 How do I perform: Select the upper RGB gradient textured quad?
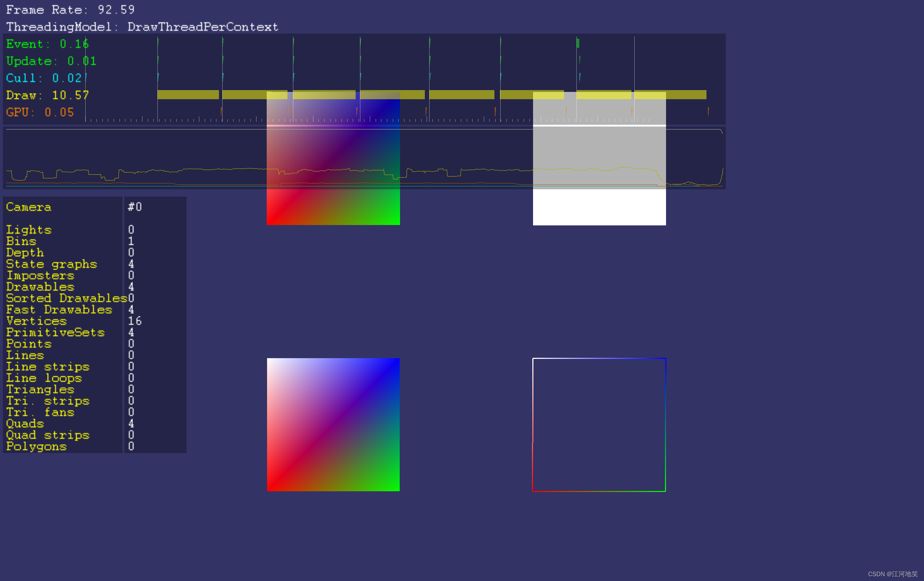[333, 161]
